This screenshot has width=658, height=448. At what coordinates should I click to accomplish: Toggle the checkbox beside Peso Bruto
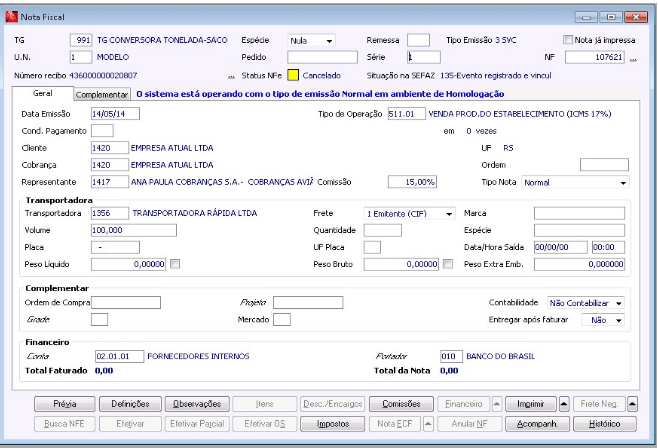click(x=448, y=264)
